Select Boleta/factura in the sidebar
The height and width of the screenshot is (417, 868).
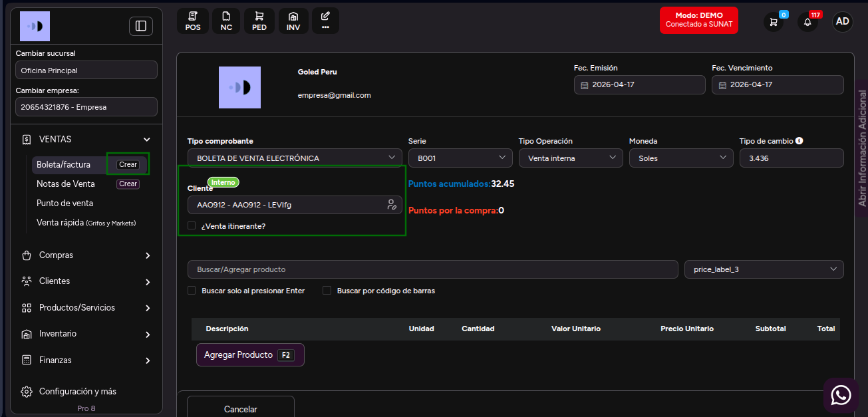coord(63,164)
